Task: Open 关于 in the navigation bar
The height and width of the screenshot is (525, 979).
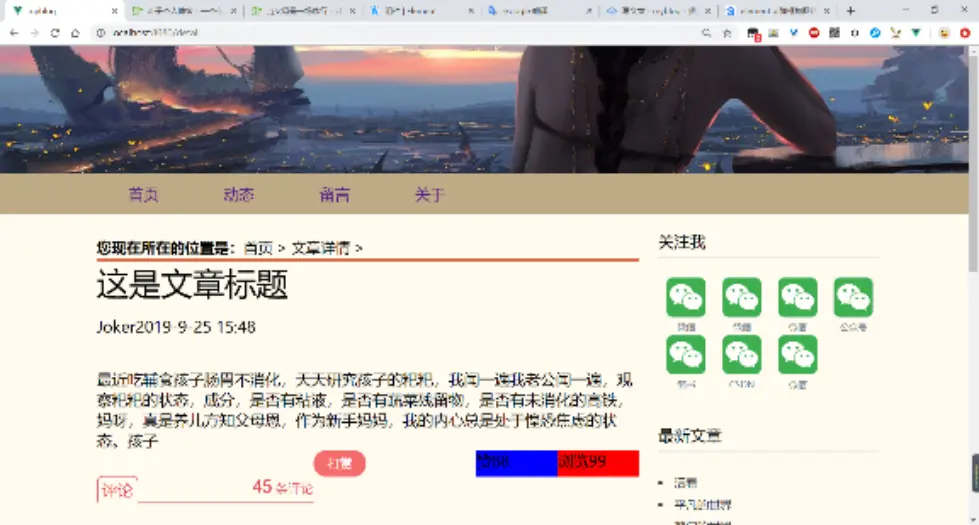Action: (x=430, y=195)
